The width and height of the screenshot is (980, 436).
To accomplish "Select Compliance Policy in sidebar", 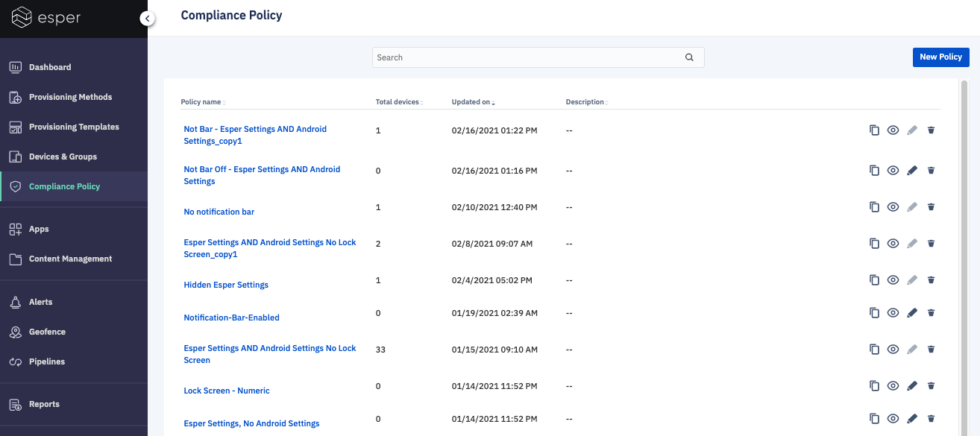I will (74, 186).
